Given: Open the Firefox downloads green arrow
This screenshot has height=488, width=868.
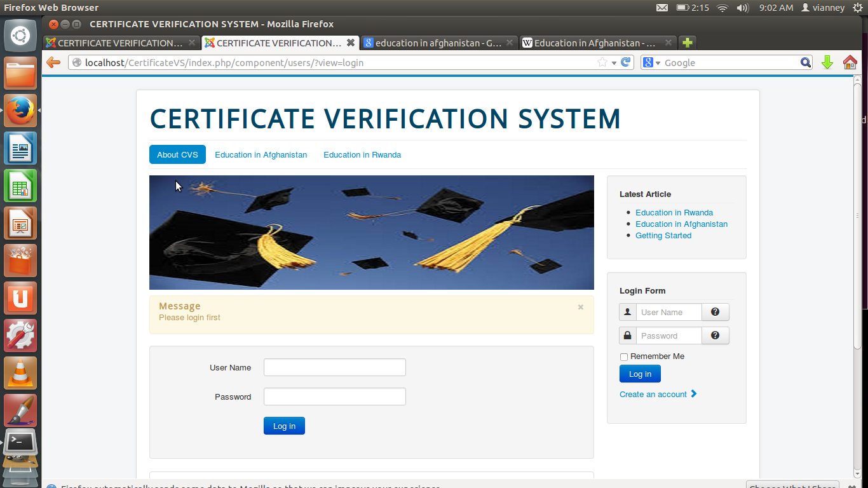Looking at the screenshot, I should click(x=827, y=62).
